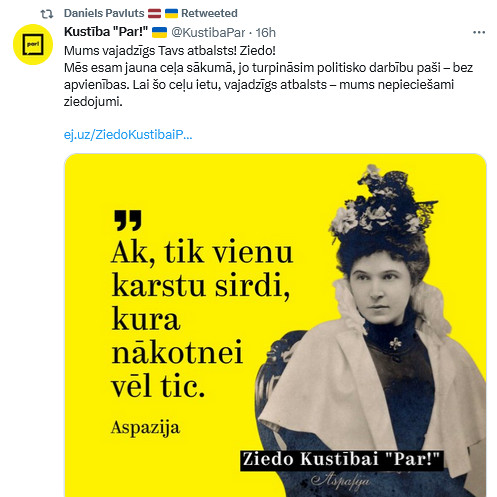Screen dimensions: 497x497
Task: Click the Ukrainian flag beside Retweeted label
Action: click(x=171, y=13)
